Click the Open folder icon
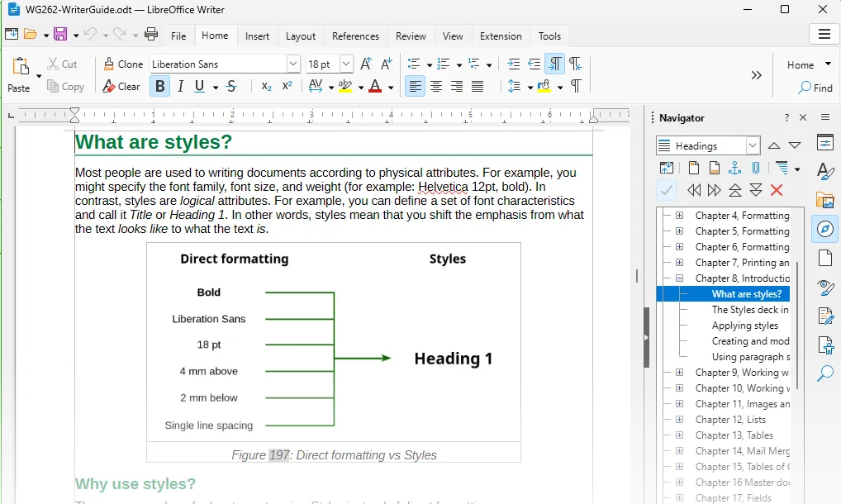841x504 pixels. click(31, 35)
